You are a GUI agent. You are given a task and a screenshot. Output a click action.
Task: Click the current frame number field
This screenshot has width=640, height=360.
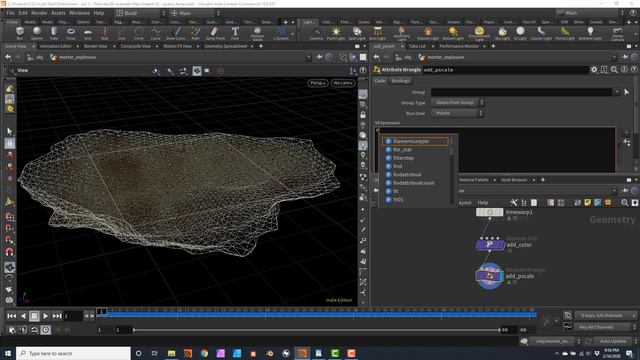[x=73, y=316]
